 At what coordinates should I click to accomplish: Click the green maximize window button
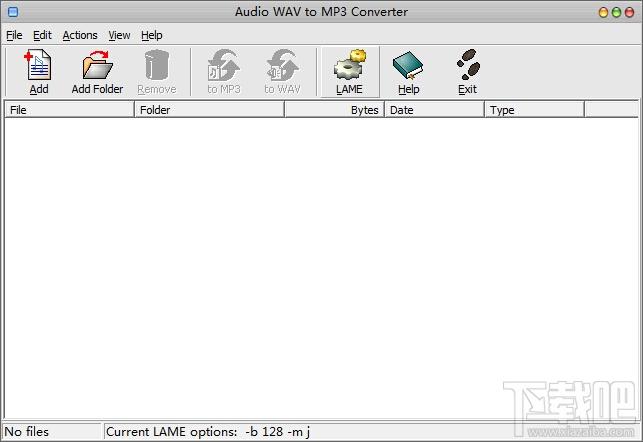pos(616,12)
